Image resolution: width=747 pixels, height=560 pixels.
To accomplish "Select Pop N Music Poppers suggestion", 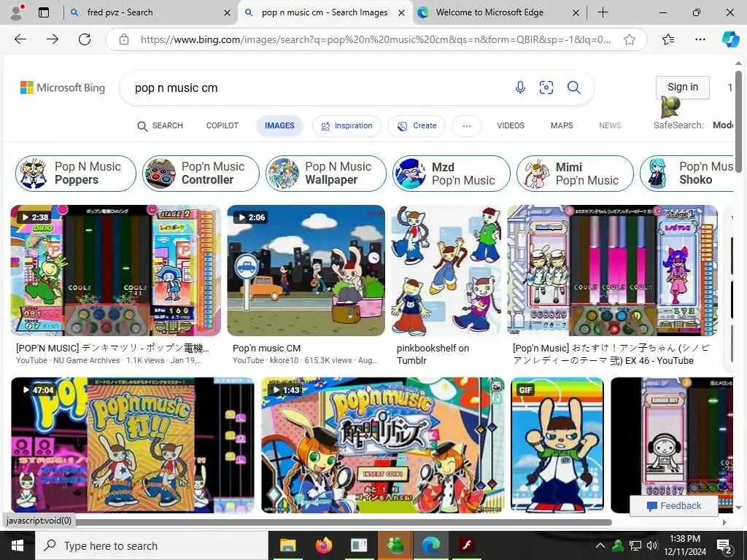I will coord(76,174).
